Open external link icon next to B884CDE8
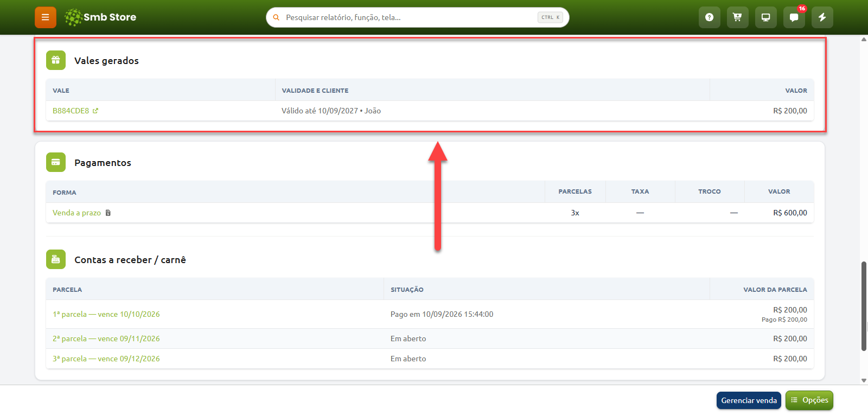Screen dimensions: 868x415 pyautogui.click(x=95, y=111)
